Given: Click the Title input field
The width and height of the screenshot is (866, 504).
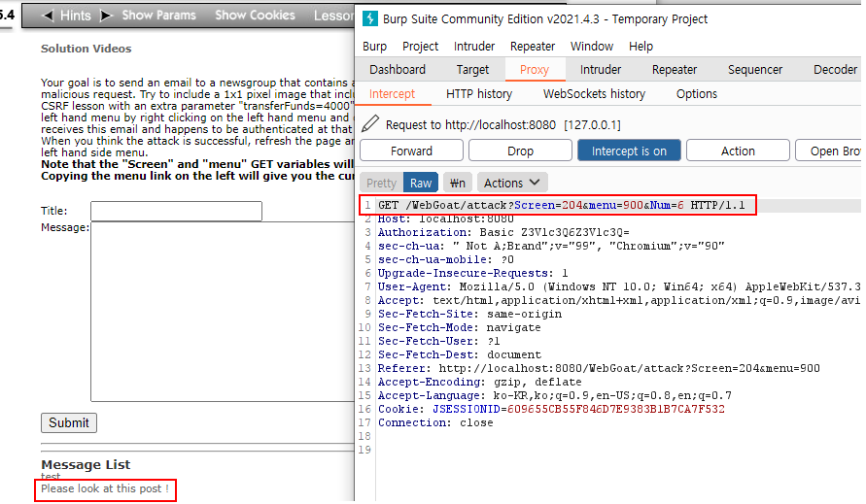Looking at the screenshot, I should pyautogui.click(x=176, y=211).
